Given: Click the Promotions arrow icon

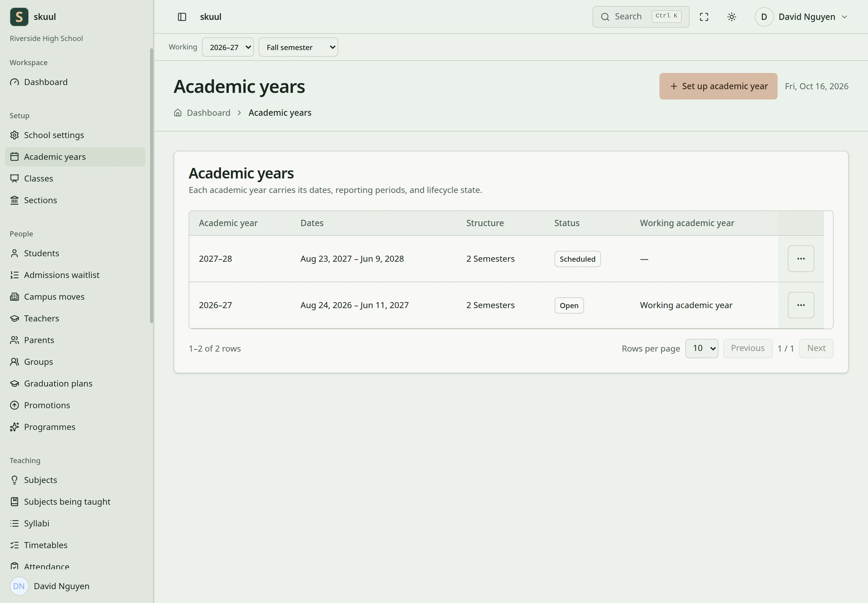Looking at the screenshot, I should tap(14, 406).
